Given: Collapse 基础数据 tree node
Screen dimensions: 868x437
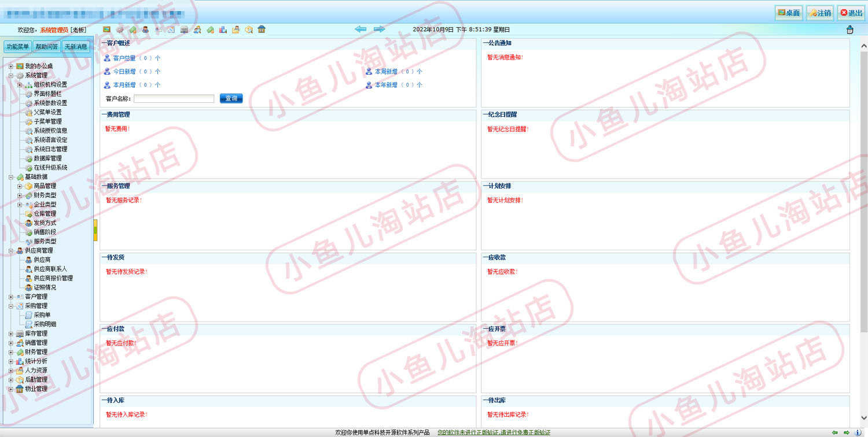Looking at the screenshot, I should coord(11,177).
